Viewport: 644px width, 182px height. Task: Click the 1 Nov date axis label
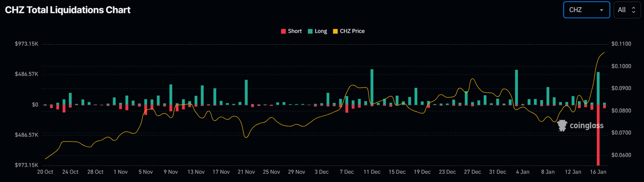[120, 172]
